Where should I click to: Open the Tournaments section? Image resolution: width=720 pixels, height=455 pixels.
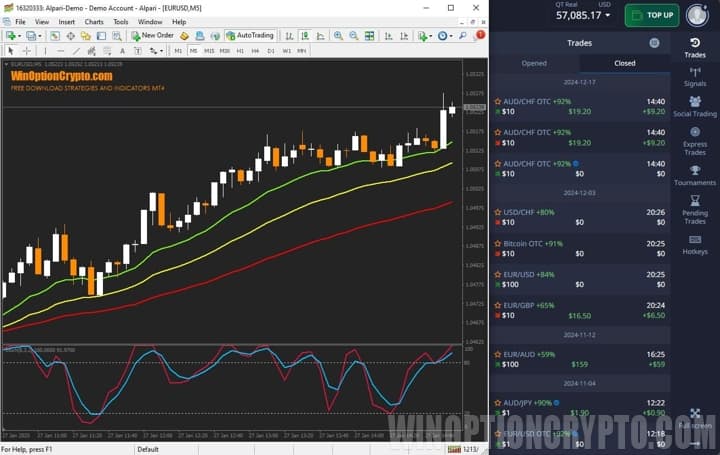pyautogui.click(x=695, y=176)
